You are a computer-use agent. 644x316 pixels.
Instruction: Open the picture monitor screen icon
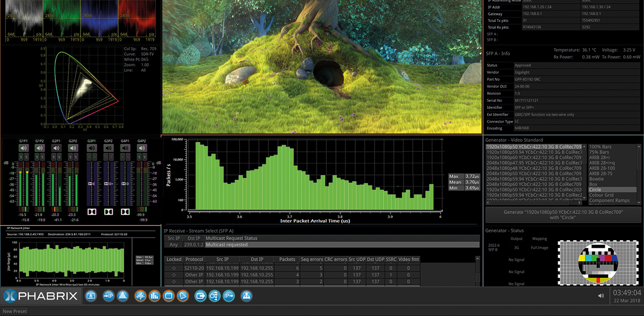[169, 296]
